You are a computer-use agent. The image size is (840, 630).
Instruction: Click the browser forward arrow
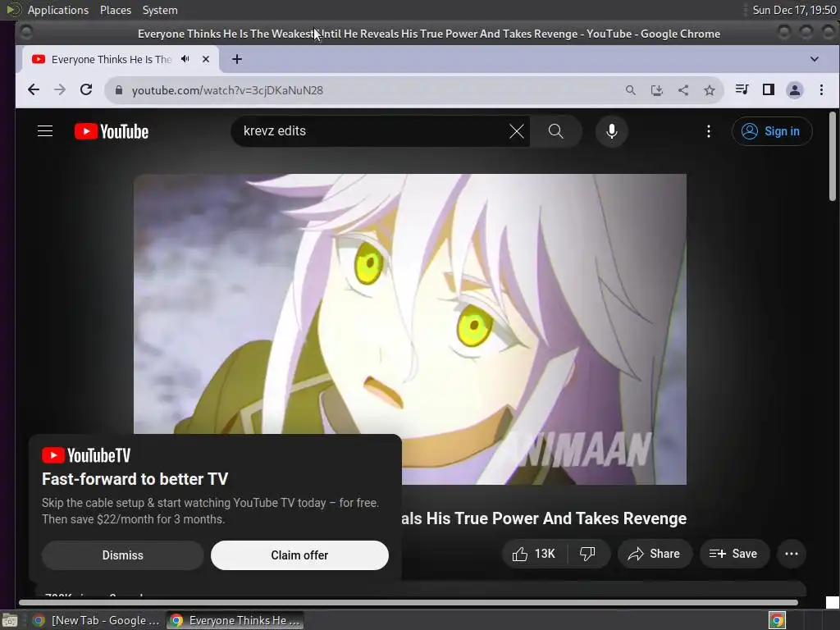tap(60, 90)
